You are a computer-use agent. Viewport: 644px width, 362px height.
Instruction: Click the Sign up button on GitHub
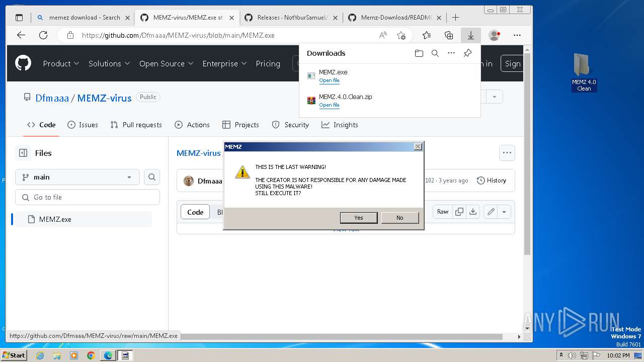coord(512,63)
